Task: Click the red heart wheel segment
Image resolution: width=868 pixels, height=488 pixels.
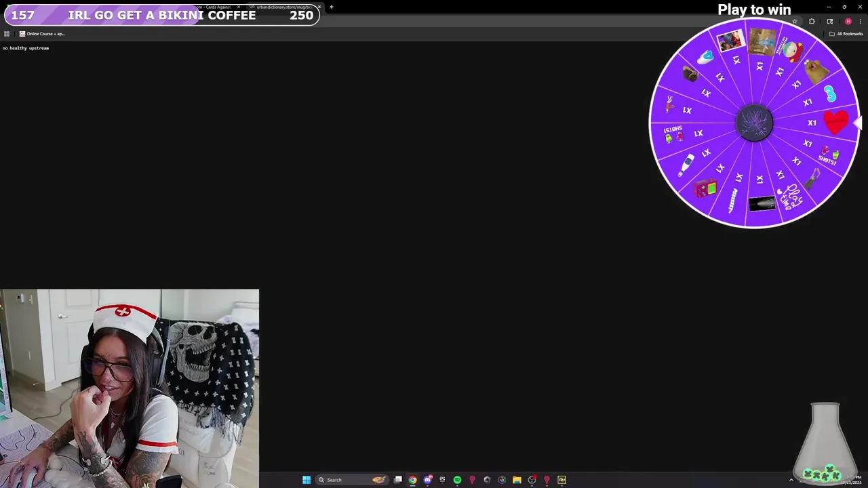Action: tap(835, 122)
